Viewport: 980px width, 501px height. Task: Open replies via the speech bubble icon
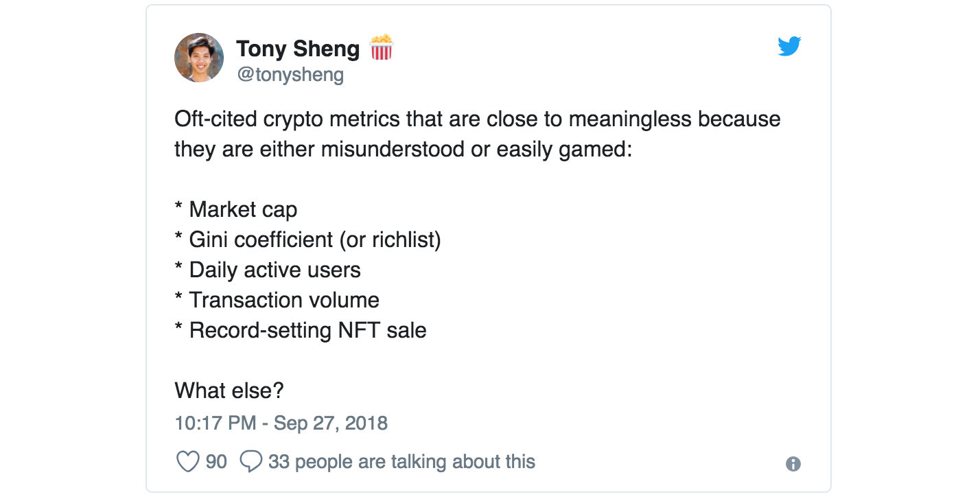pos(251,462)
